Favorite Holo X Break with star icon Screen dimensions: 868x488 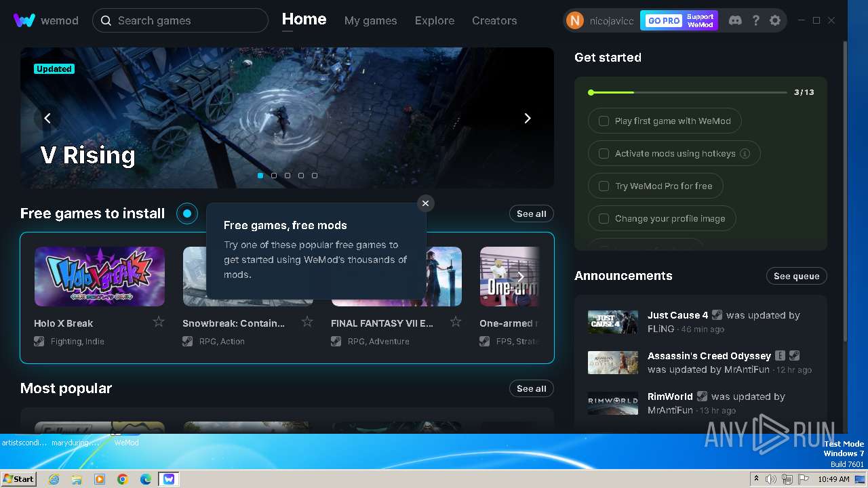[x=159, y=322]
